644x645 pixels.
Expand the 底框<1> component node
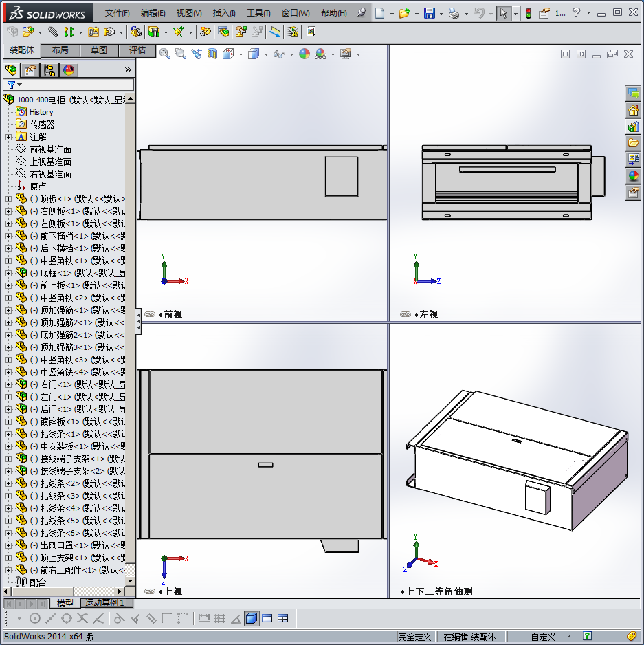tap(9, 273)
